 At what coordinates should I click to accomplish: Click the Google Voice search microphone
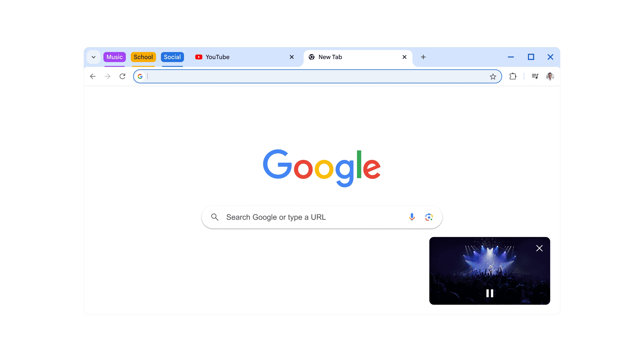point(412,217)
